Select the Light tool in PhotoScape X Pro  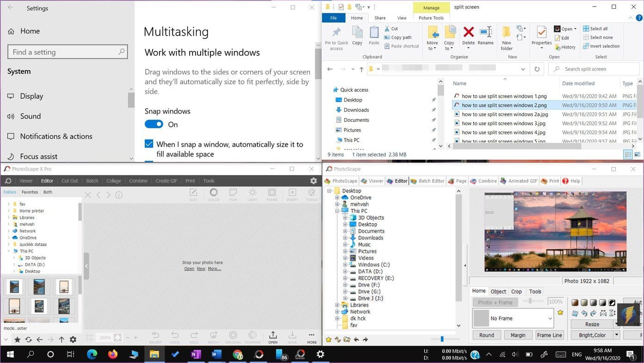253,194
